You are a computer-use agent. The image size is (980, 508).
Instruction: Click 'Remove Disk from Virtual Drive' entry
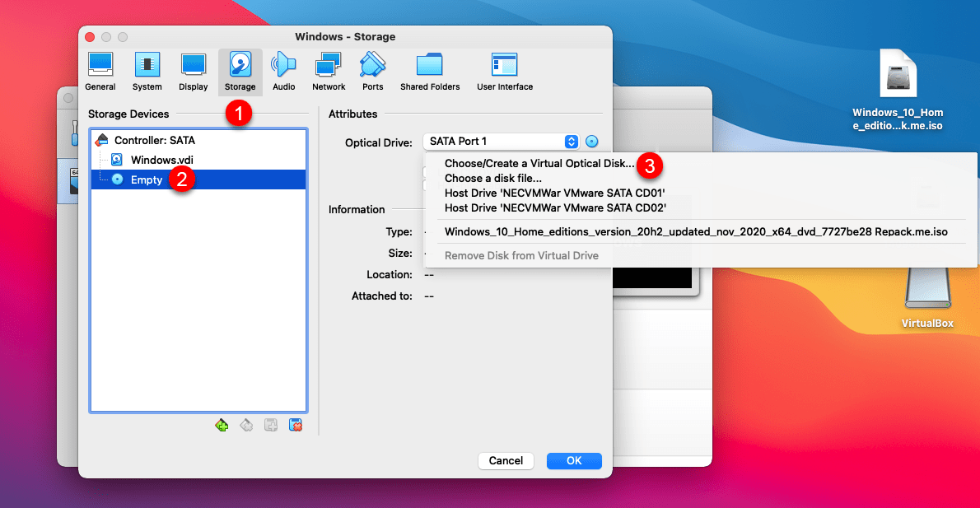click(521, 255)
